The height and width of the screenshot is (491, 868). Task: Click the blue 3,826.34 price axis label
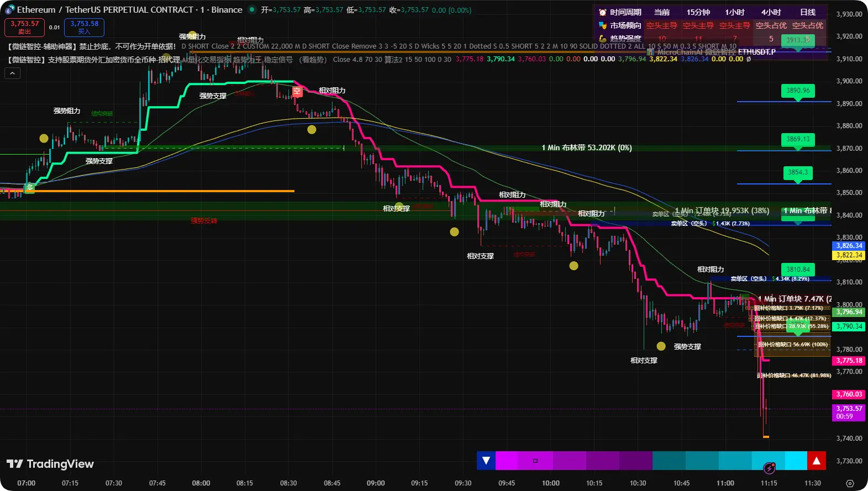coord(849,246)
